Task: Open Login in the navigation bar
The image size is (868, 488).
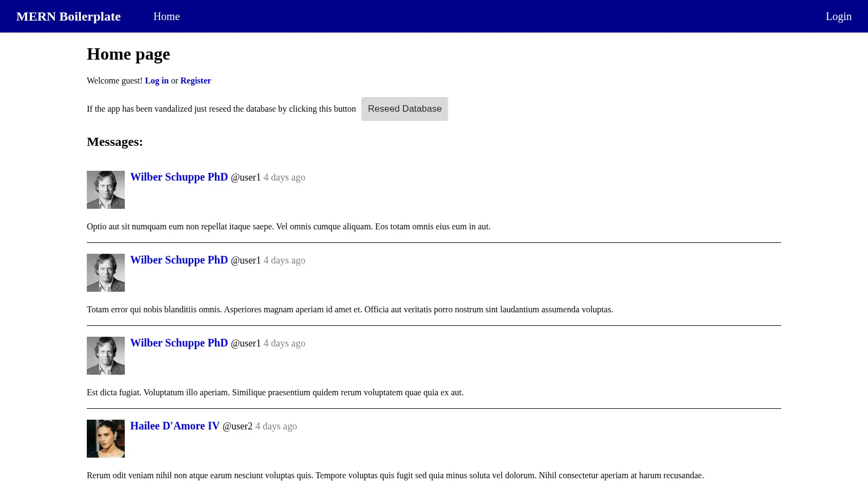Action: (839, 16)
